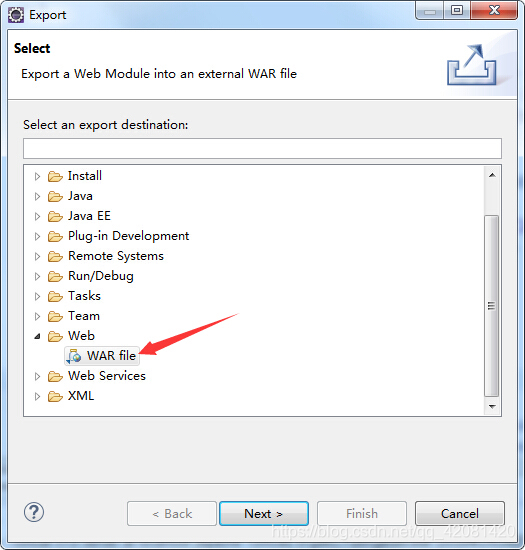Click the tree list scrollbar thumb
Screen dimensions: 525x550
(492, 306)
